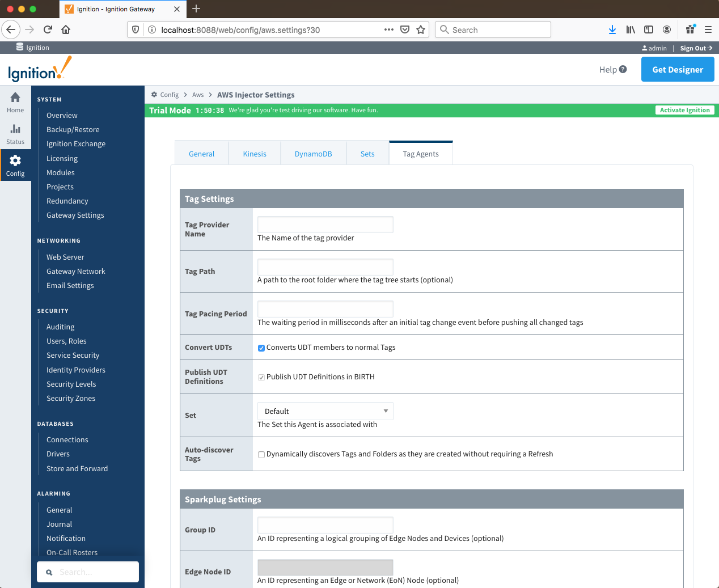Go to browser home page icon

coord(66,29)
